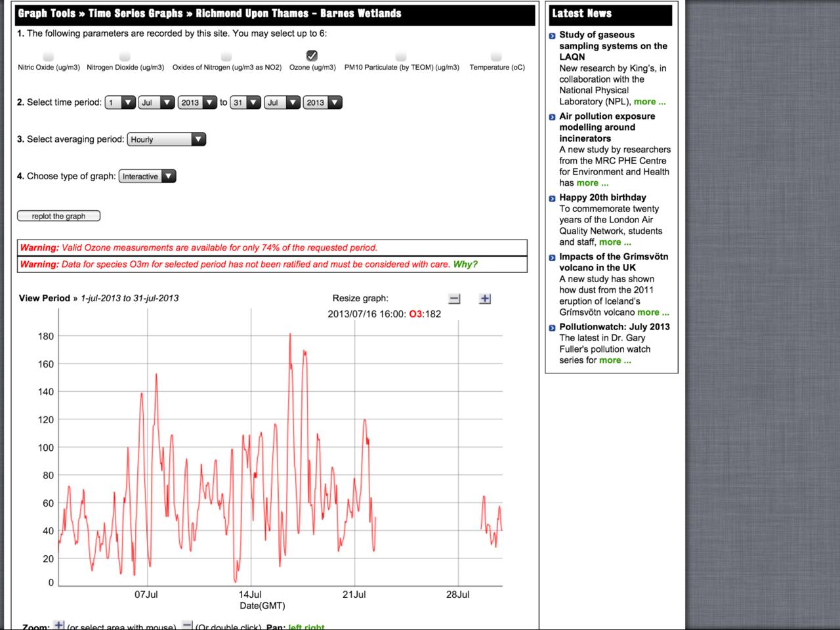Click the plus icon to enlarge graph
The width and height of the screenshot is (840, 630).
click(x=485, y=299)
